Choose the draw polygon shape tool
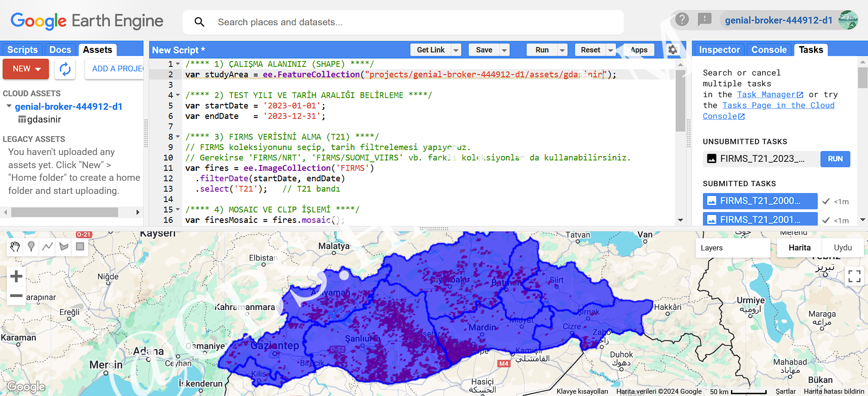 [64, 246]
